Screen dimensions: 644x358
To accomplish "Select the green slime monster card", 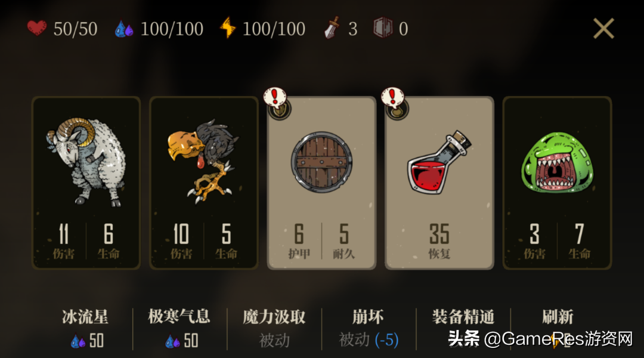I will coord(557,183).
